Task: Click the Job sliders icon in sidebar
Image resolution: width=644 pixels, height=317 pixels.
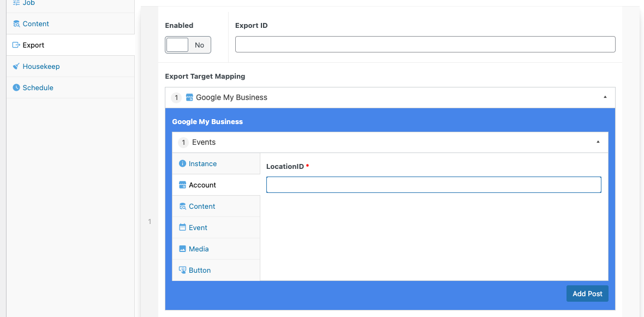Action: (16, 3)
